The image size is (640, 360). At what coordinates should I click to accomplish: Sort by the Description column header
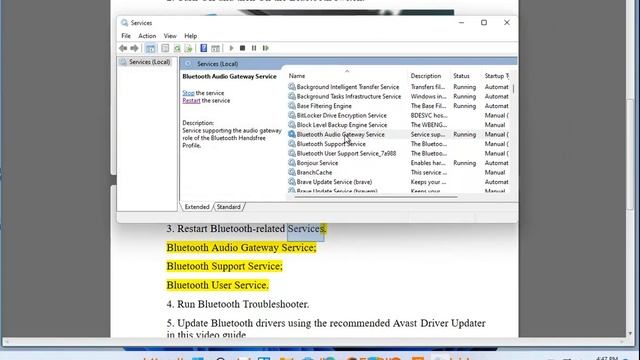426,76
